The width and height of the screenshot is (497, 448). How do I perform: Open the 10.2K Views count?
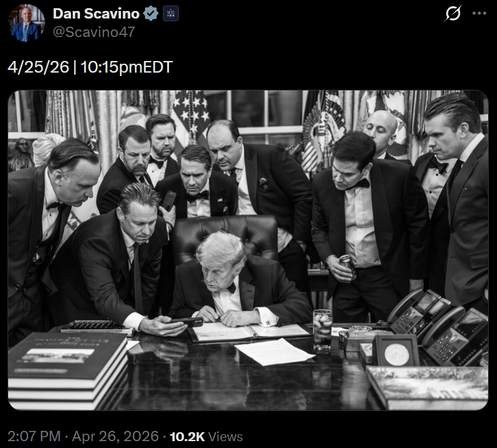click(x=206, y=436)
